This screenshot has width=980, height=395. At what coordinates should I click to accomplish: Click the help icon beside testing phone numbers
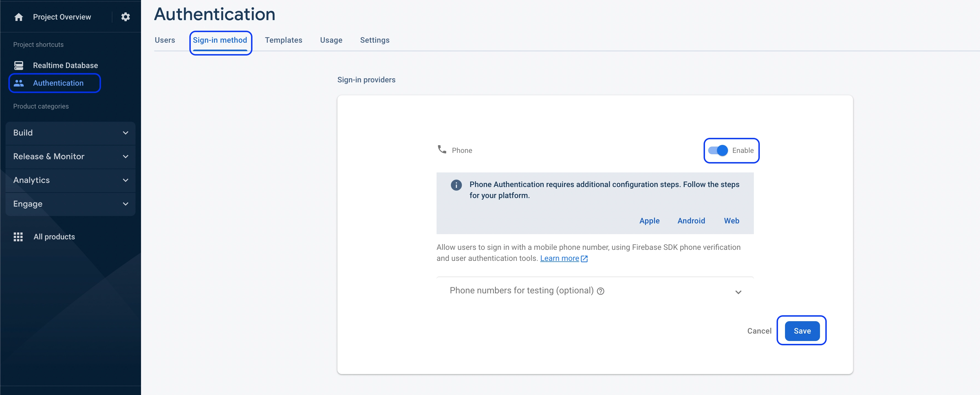click(x=600, y=291)
